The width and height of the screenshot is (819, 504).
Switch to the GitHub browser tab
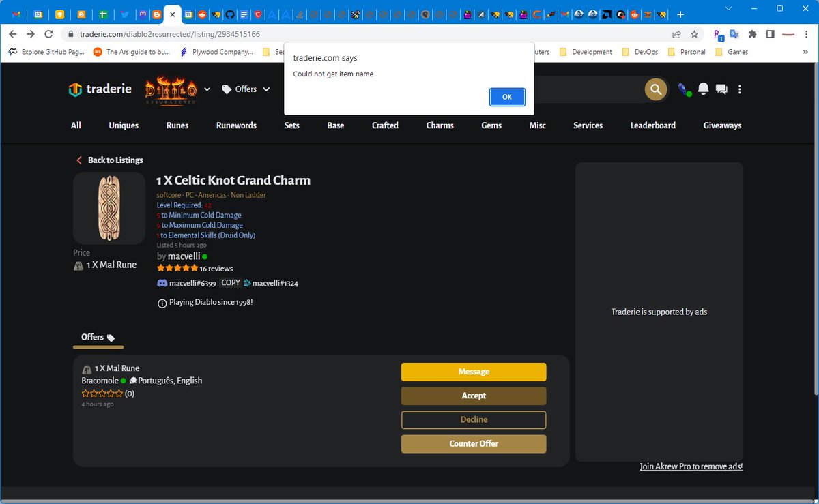(230, 14)
